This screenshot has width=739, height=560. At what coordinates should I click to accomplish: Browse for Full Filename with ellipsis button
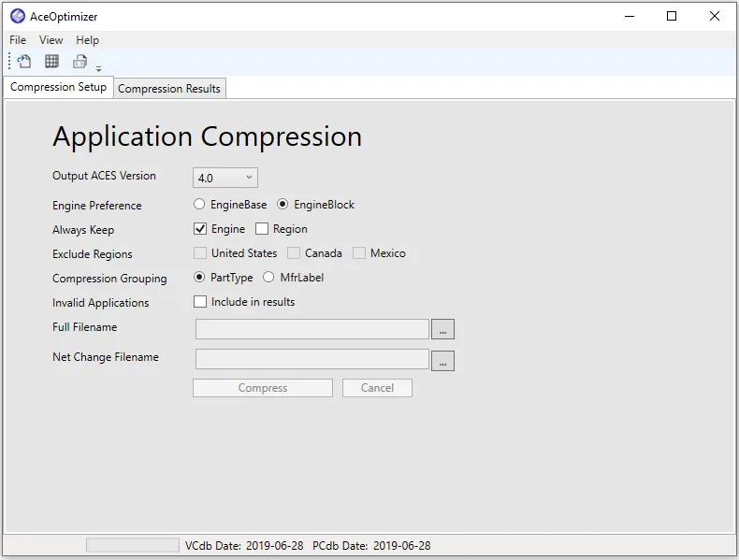(442, 329)
